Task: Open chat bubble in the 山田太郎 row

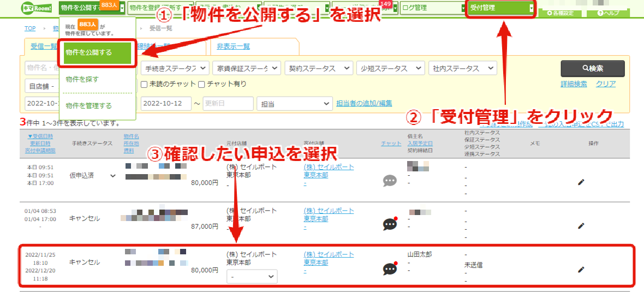Action: [x=390, y=269]
